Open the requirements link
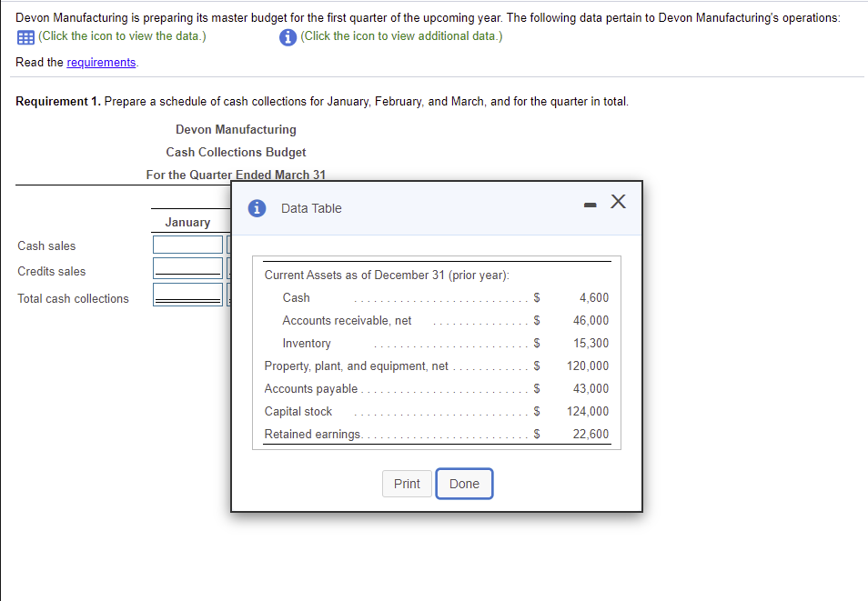This screenshot has height=601, width=868. click(x=101, y=62)
